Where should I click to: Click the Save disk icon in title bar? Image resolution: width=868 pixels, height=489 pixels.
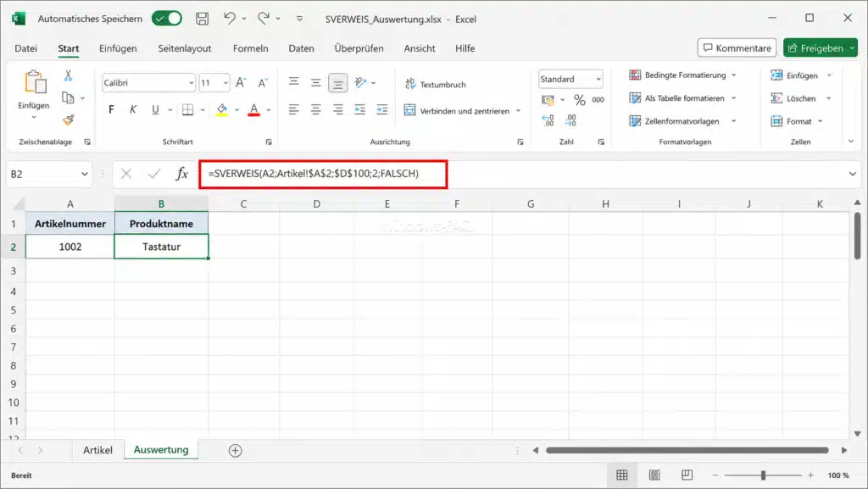(202, 19)
